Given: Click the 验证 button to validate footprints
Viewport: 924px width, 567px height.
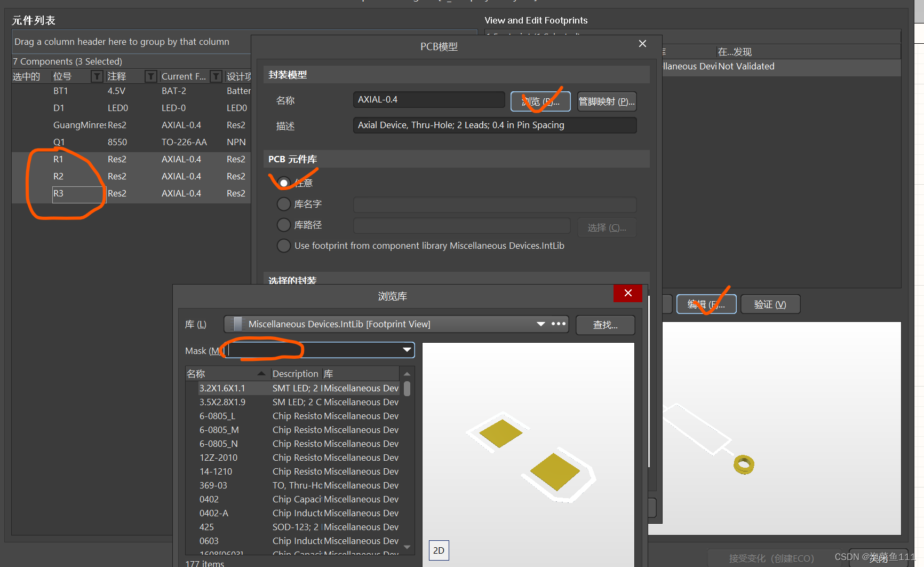Looking at the screenshot, I should 770,304.
